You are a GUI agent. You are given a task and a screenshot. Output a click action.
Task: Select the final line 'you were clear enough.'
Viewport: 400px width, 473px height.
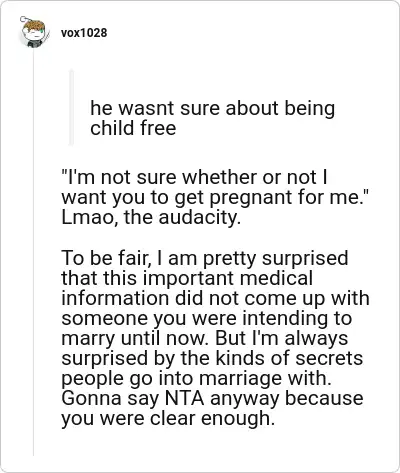point(168,419)
